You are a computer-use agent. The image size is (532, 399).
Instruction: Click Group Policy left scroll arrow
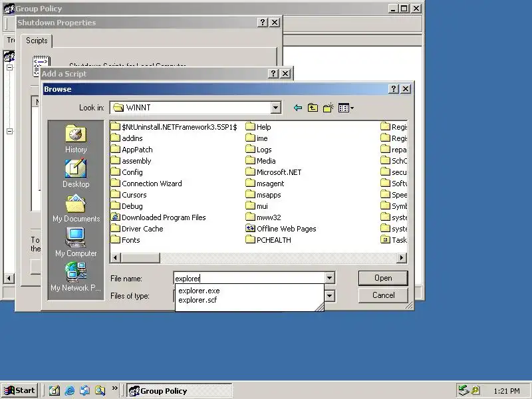(x=9, y=279)
